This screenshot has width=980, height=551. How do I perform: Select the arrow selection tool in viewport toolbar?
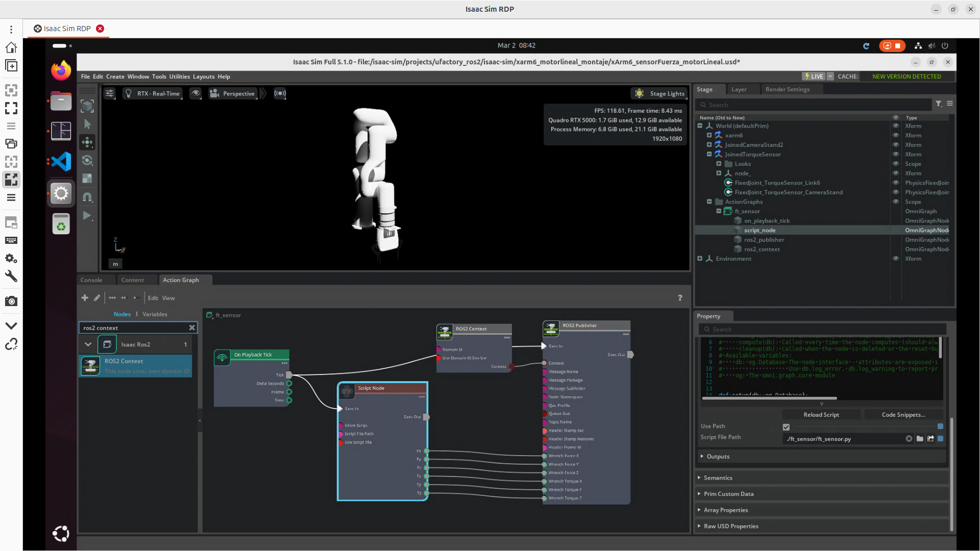[x=87, y=124]
